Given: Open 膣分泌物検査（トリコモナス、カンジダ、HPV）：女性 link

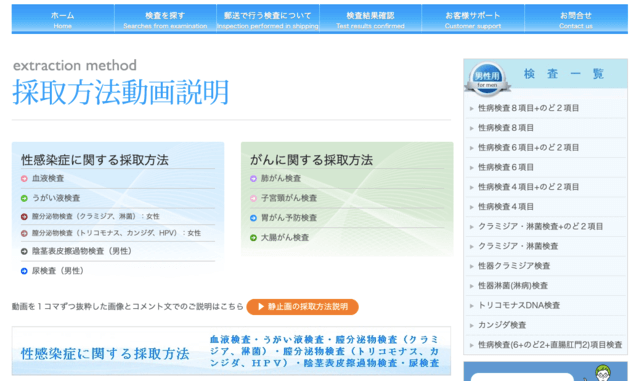Looking at the screenshot, I should click(117, 233).
